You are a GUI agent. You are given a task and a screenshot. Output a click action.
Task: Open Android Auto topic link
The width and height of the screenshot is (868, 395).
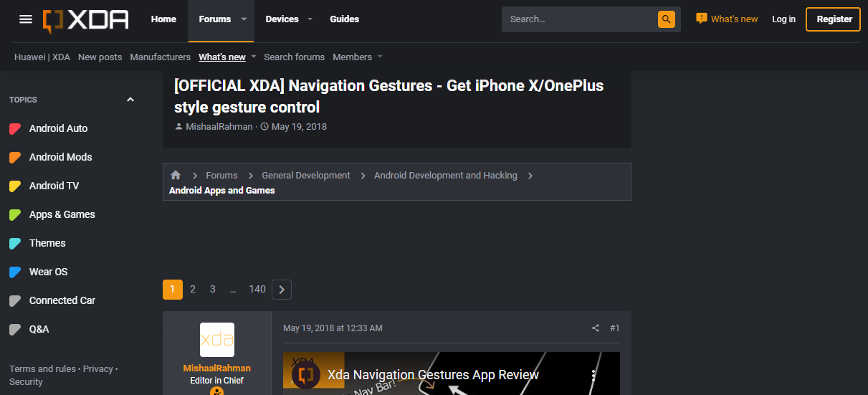58,129
